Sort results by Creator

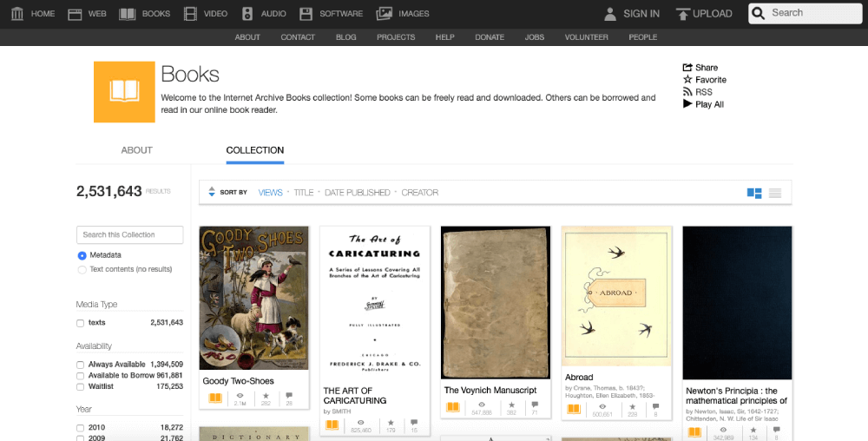(x=419, y=193)
